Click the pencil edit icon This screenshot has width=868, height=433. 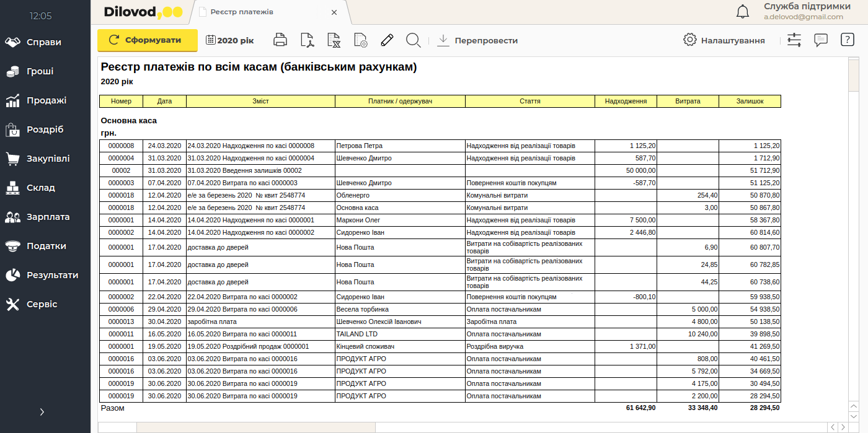coord(387,40)
